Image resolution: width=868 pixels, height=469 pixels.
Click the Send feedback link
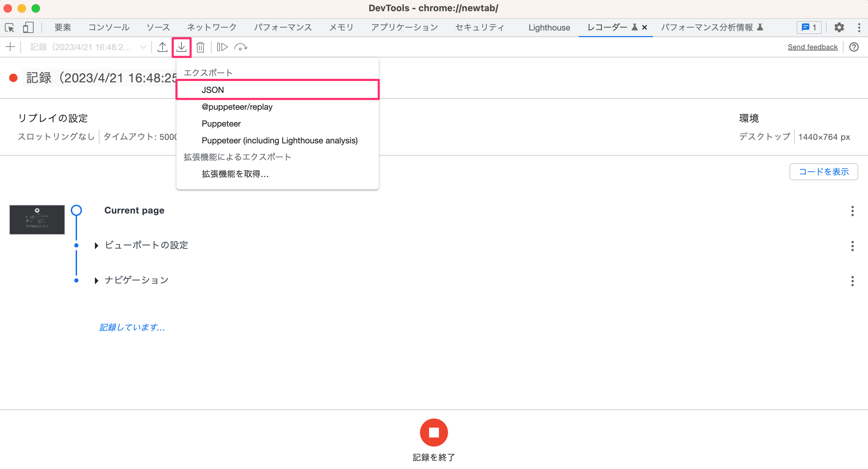pos(813,47)
